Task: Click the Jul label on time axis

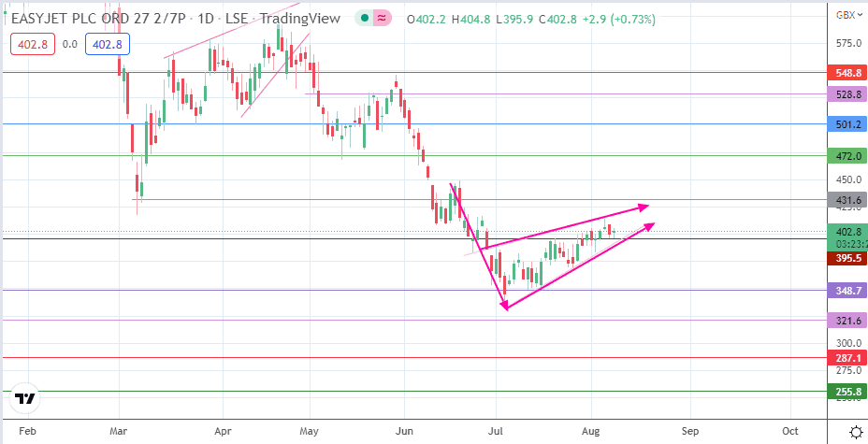Action: click(496, 431)
